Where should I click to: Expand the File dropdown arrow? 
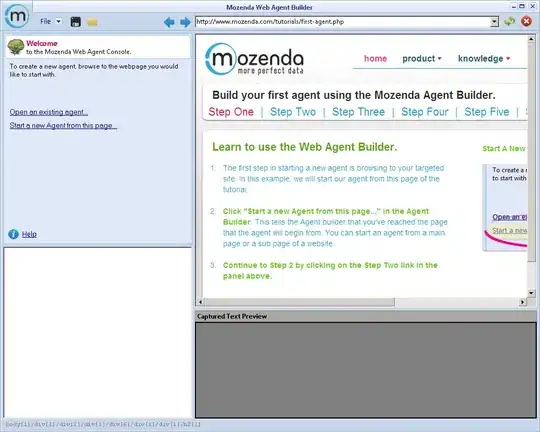[x=59, y=21]
